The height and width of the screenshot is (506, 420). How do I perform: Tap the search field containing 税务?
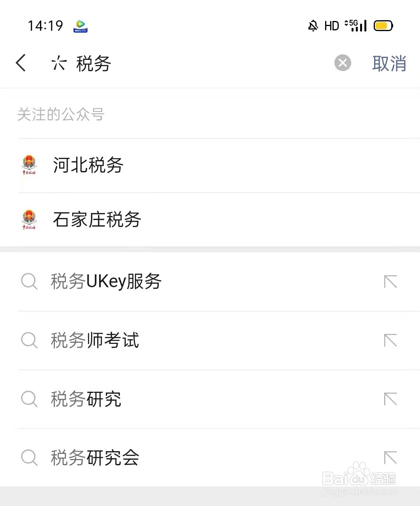pos(191,63)
